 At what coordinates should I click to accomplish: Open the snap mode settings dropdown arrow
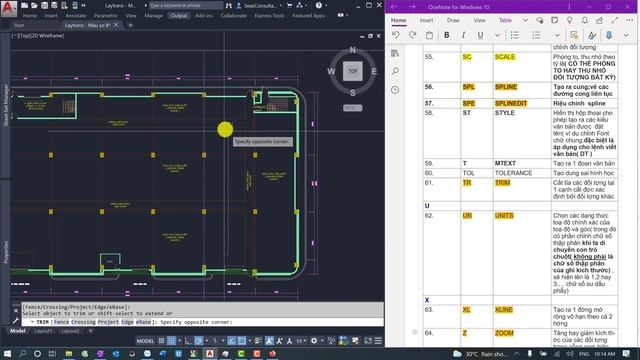179,340
